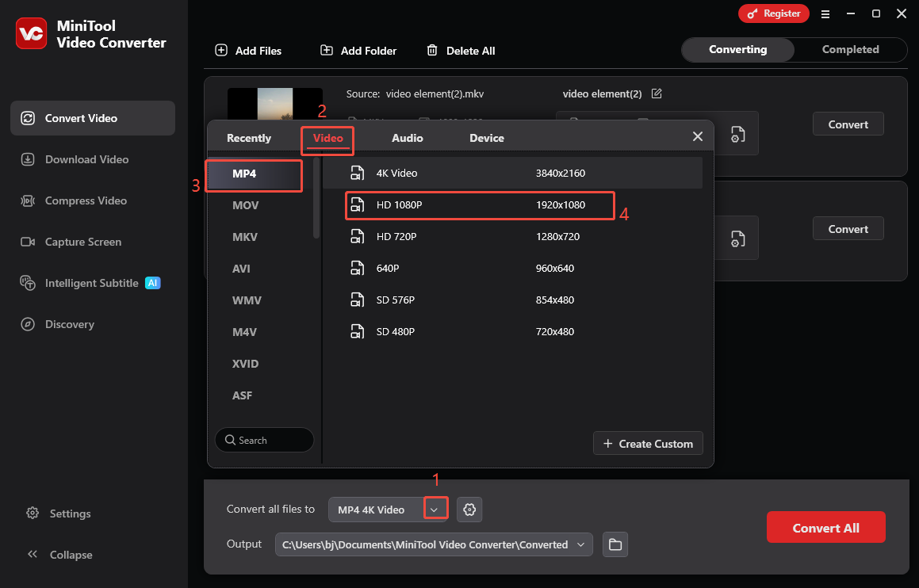Click the video icon beside 640P
Screen dimensions: 919x588
coord(357,268)
